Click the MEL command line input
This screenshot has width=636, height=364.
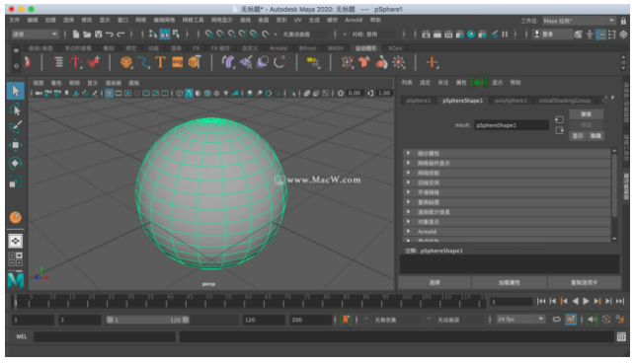105,336
